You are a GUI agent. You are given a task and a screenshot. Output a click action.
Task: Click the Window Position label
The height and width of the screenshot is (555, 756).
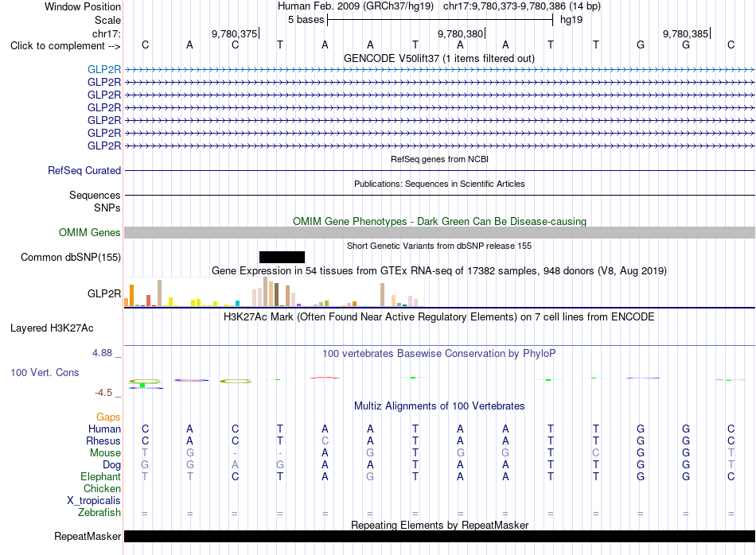pos(83,6)
